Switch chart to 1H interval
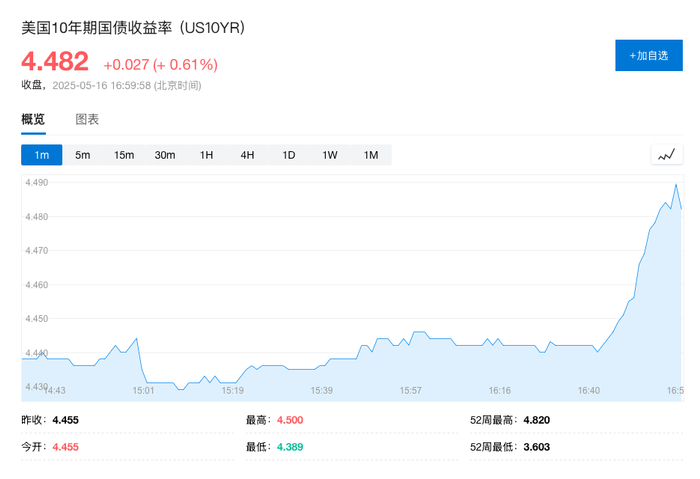This screenshot has width=700, height=479. click(x=206, y=155)
